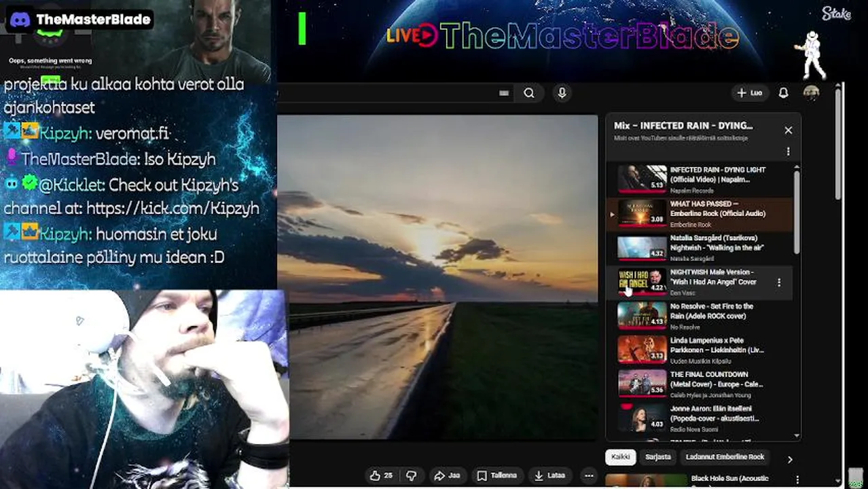Play THE FINAL COUNTDOWN metal cover
This screenshot has width=868, height=489.
point(642,384)
